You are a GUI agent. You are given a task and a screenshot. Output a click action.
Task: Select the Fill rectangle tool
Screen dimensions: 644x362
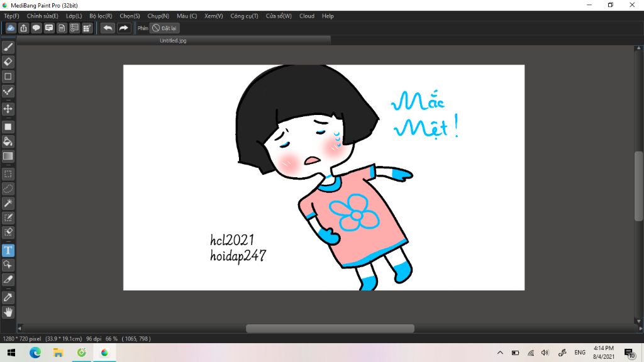pyautogui.click(x=8, y=127)
